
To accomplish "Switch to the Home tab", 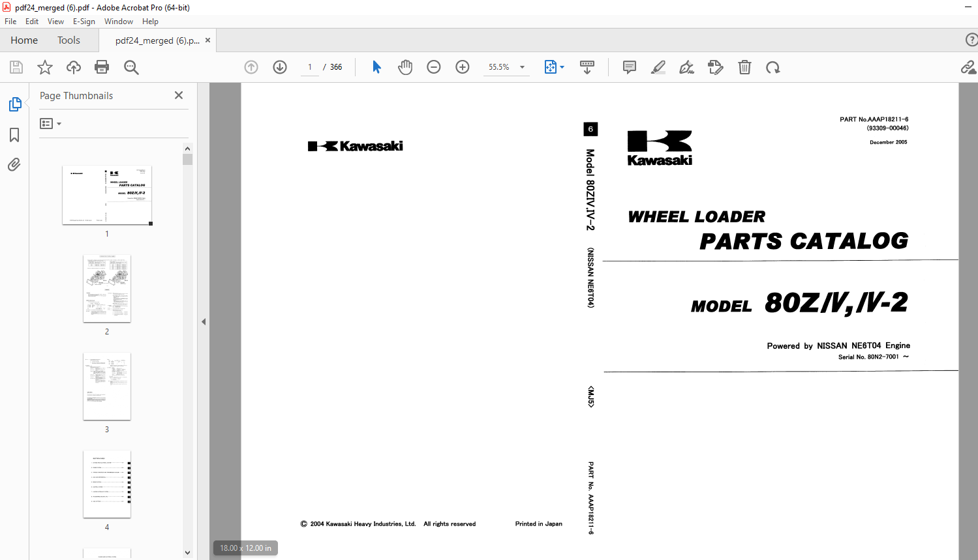I will [x=24, y=40].
